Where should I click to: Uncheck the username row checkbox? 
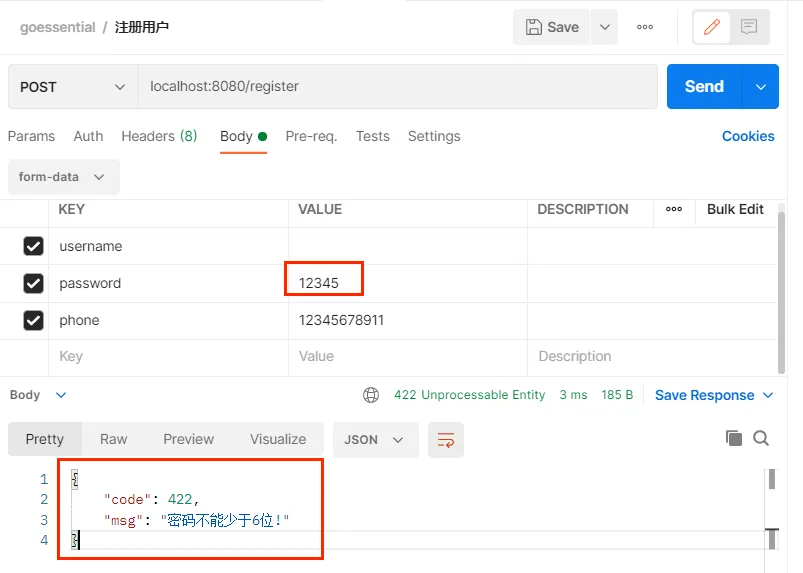pyautogui.click(x=33, y=246)
